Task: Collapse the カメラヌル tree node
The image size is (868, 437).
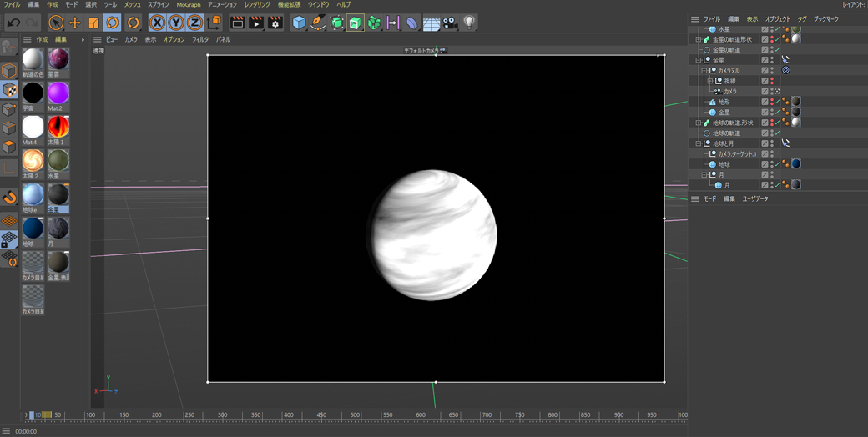Action: pyautogui.click(x=704, y=71)
